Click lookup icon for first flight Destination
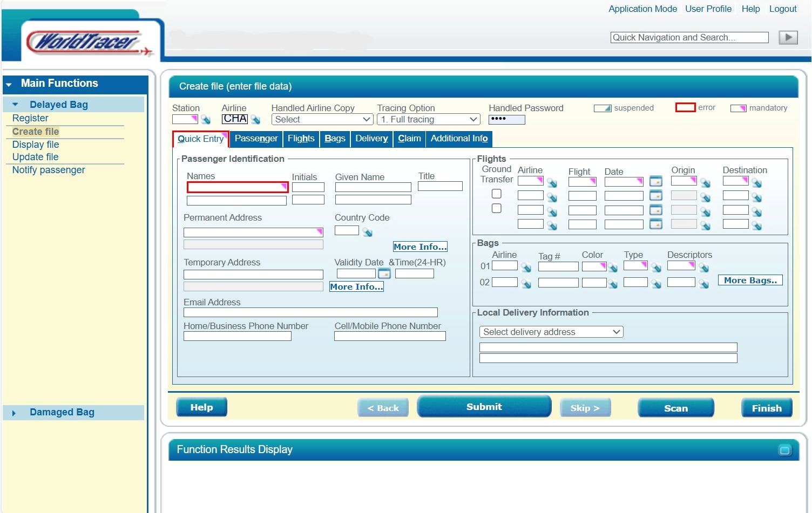Viewport: 812px width, 513px height. point(757,183)
